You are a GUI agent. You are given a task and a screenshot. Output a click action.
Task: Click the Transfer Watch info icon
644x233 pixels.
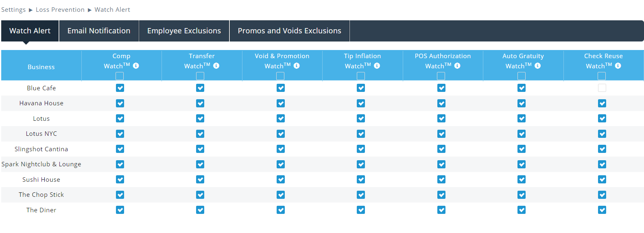216,65
